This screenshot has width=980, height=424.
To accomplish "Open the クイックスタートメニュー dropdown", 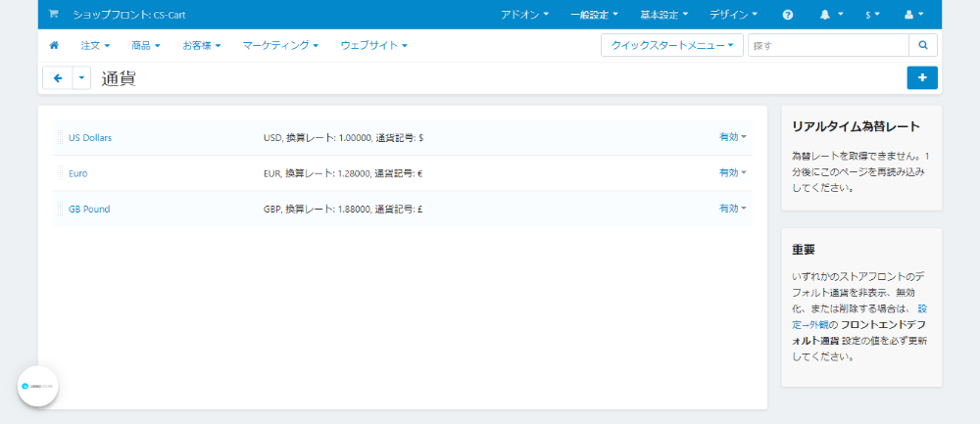I will click(672, 45).
